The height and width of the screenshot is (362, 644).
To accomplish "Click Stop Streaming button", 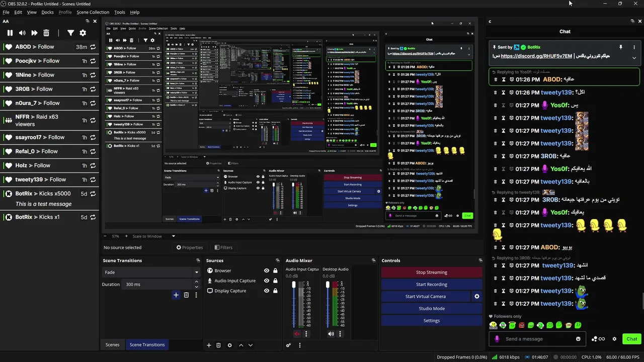I will [432, 272].
